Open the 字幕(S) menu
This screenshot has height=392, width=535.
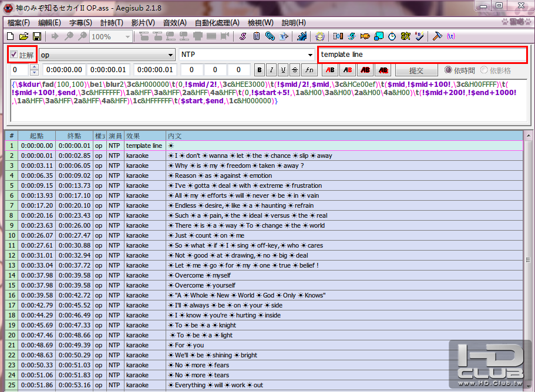(80, 23)
